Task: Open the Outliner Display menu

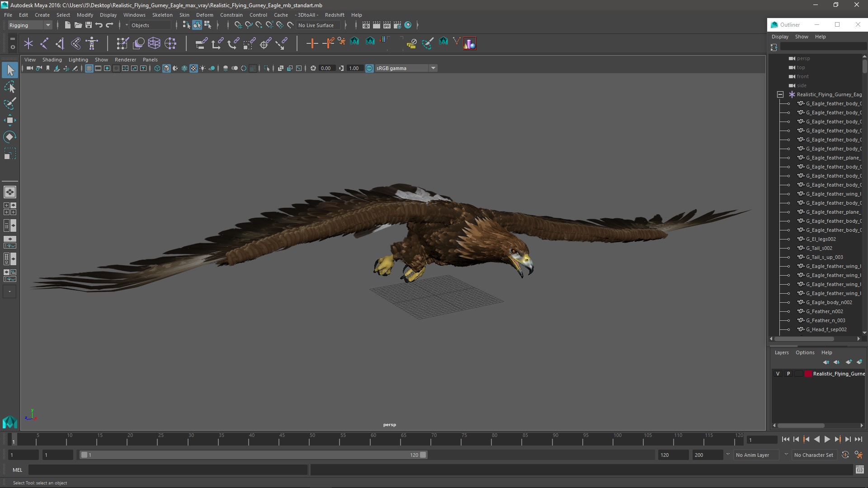Action: click(780, 37)
